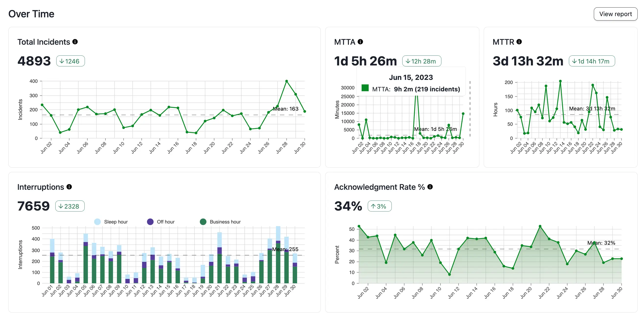This screenshot has height=318, width=644.
Task: Click the 3% increase badge
Action: coord(379,206)
